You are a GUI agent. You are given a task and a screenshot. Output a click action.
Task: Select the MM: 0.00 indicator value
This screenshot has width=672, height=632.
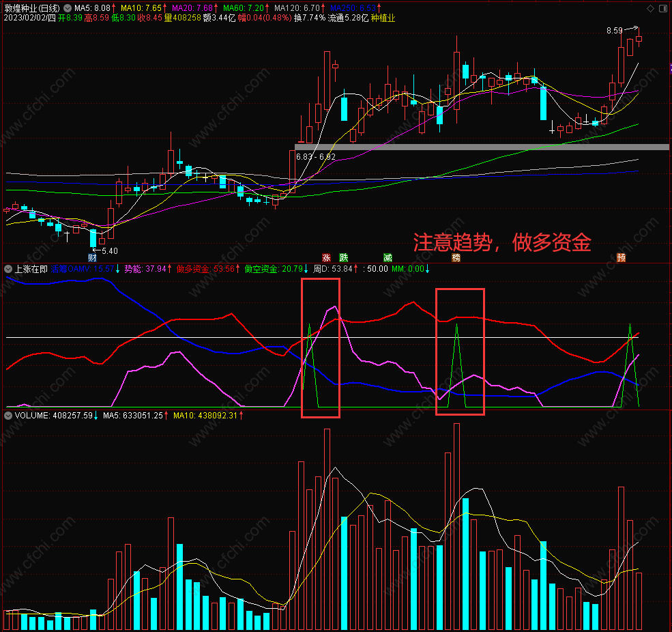pos(407,269)
